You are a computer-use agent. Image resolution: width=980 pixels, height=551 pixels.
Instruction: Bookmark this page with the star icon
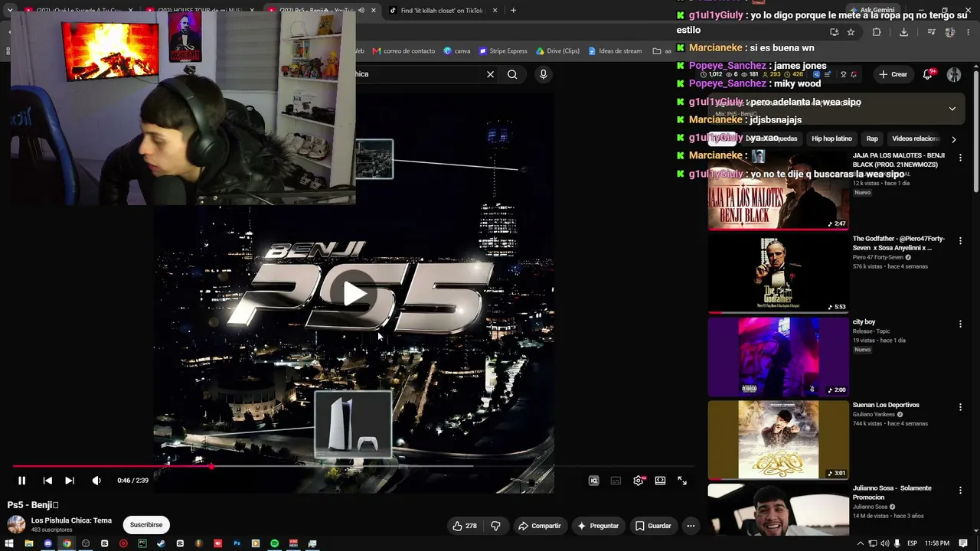pos(851,32)
